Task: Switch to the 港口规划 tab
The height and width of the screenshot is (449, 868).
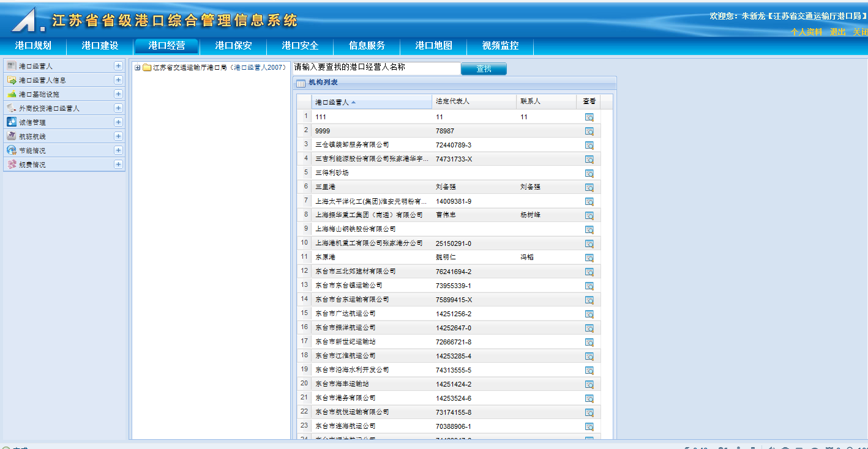Action: click(33, 46)
